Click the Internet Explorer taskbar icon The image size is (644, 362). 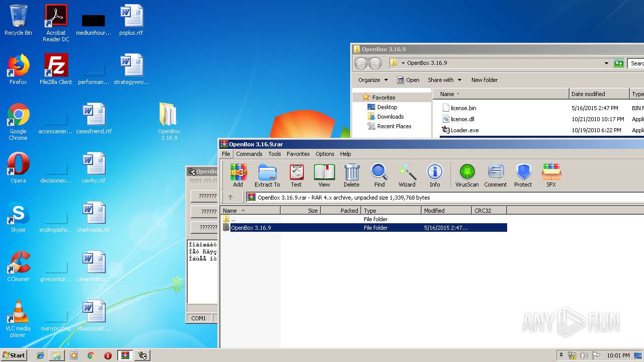pos(40,355)
